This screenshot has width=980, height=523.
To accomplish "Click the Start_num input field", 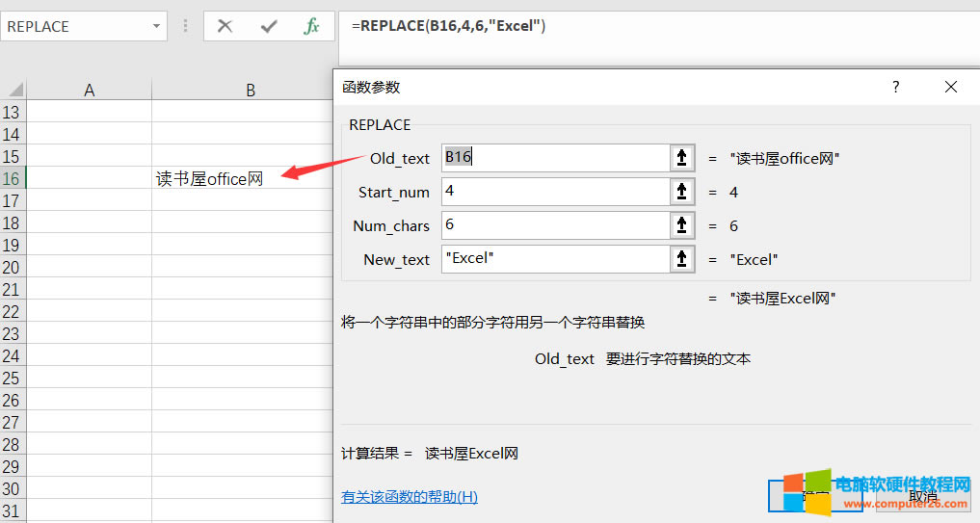I will point(554,192).
